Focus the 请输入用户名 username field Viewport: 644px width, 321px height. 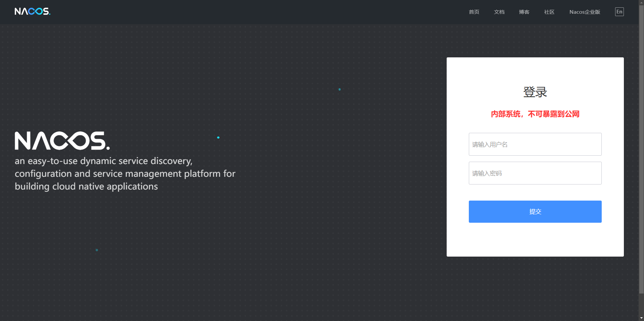click(535, 144)
